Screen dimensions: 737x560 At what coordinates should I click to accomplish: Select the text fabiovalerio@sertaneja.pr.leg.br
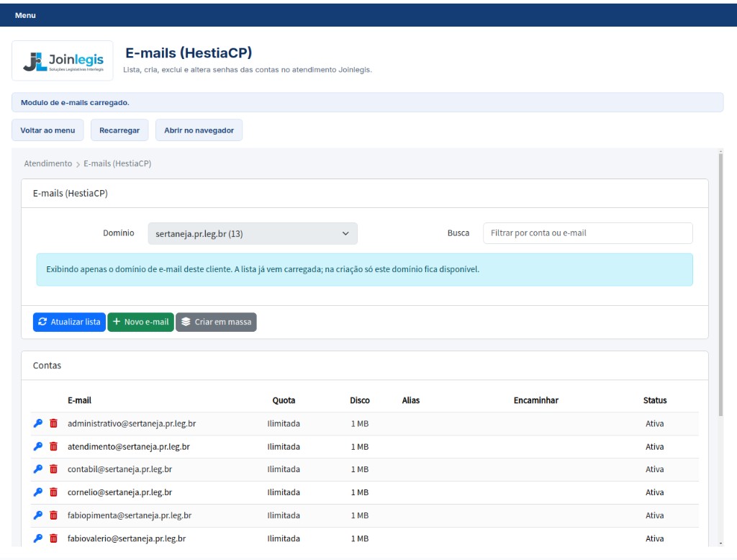(x=127, y=538)
